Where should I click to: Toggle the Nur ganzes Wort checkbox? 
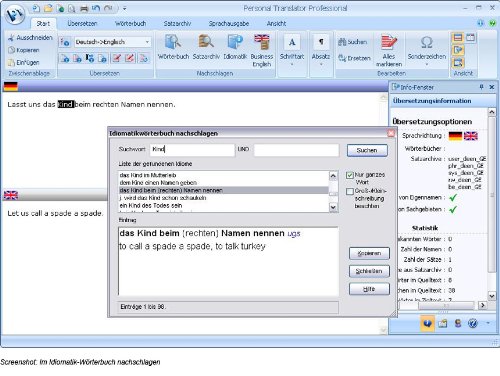(350, 175)
